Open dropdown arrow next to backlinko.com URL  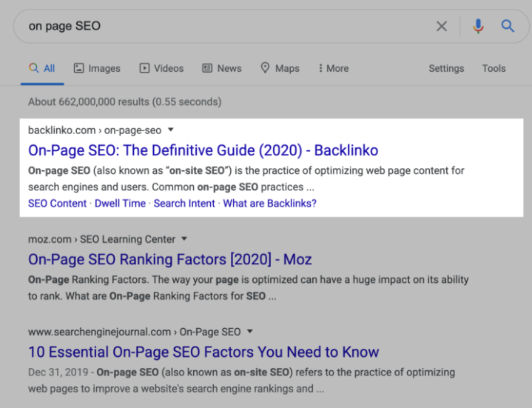coord(171,130)
